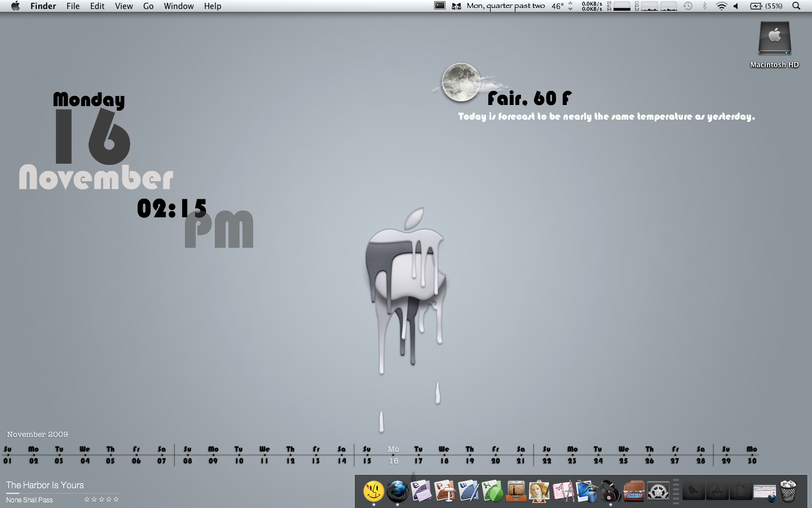Screen dimensions: 812x508
Task: Select Mo 16 in the calendar strip
Action: pyautogui.click(x=394, y=455)
